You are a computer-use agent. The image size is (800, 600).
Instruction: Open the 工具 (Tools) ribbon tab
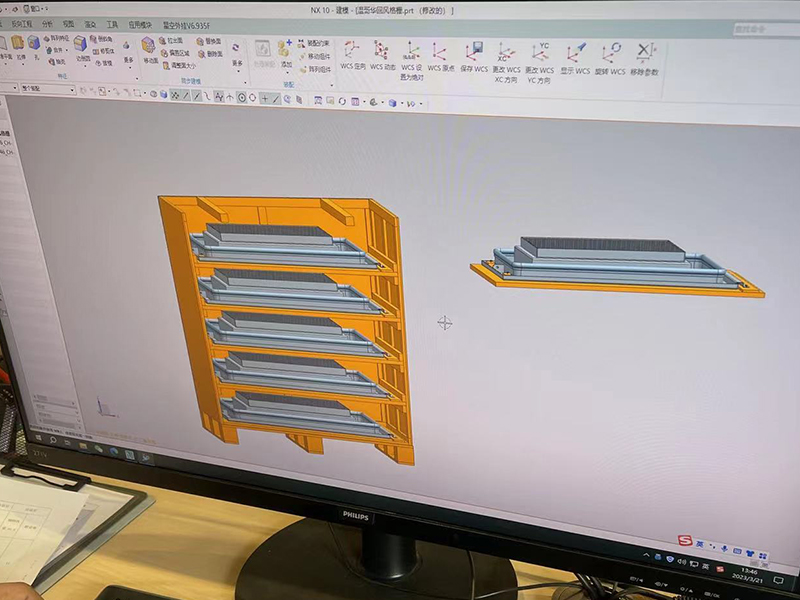[x=112, y=21]
